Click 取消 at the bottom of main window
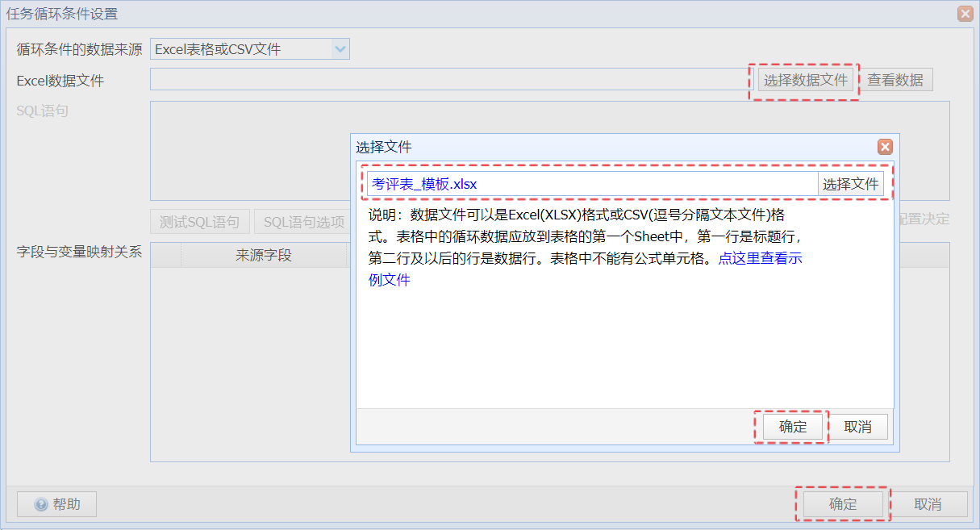Viewport: 980px width, 530px height. click(x=928, y=504)
